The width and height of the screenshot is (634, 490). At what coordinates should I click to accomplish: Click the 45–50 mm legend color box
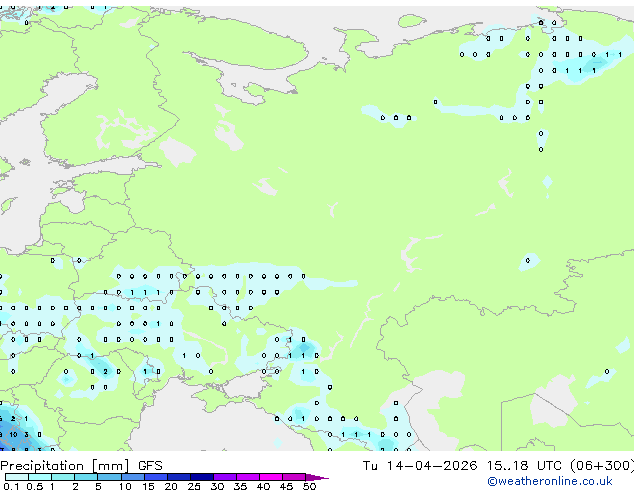pyautogui.click(x=294, y=477)
